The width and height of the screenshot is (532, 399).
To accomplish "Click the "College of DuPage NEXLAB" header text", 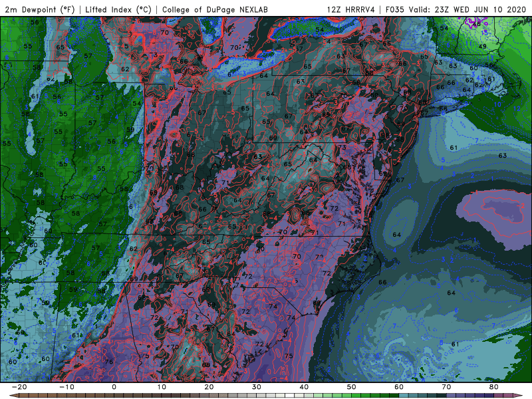I will (215, 9).
